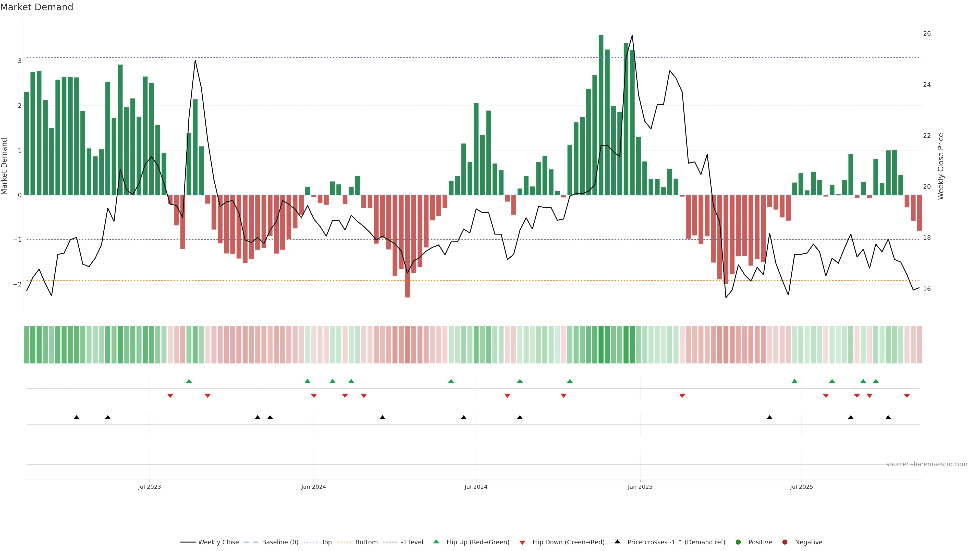The width and height of the screenshot is (980, 551).
Task: Click the source: sharemaestro.com text
Action: pyautogui.click(x=926, y=464)
